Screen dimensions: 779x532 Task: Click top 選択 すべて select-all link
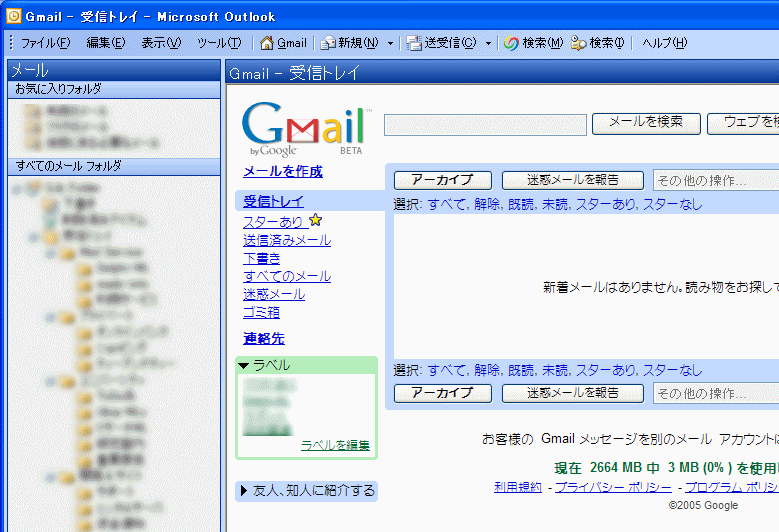(447, 205)
